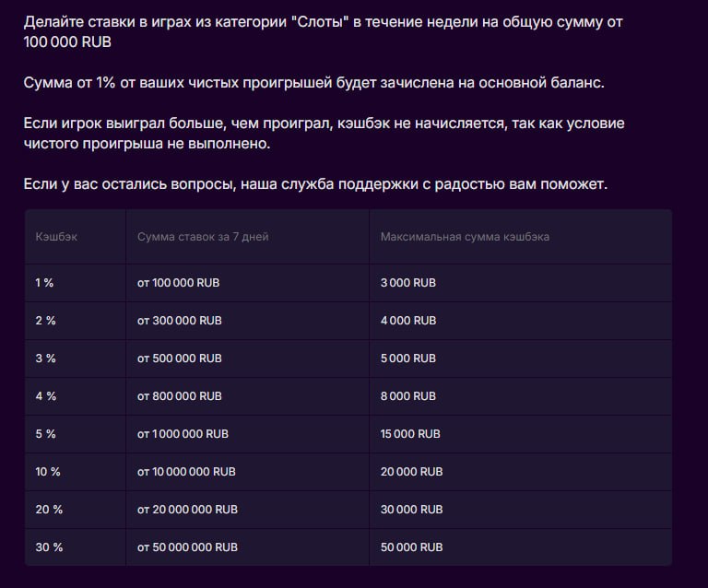Click the support service sentence about questions
Screen dimensions: 708x588
pos(315,184)
